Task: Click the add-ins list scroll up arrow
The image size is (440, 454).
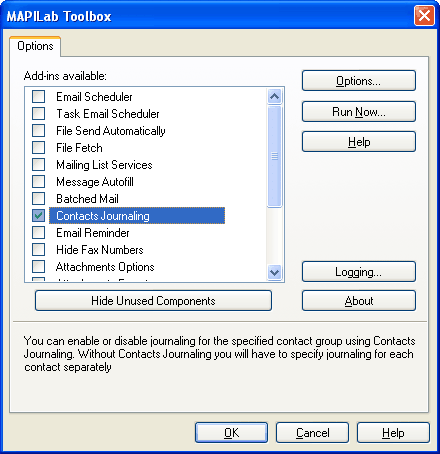Action: 275,97
